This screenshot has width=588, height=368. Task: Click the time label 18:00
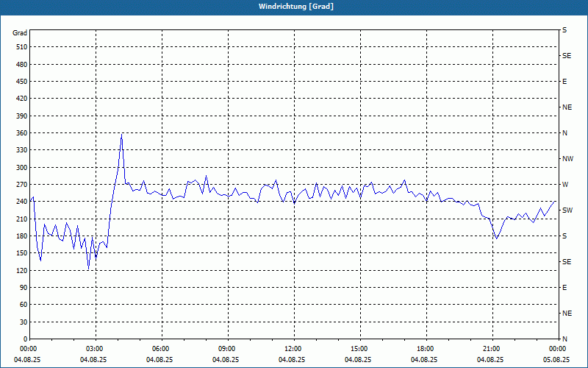coord(425,349)
